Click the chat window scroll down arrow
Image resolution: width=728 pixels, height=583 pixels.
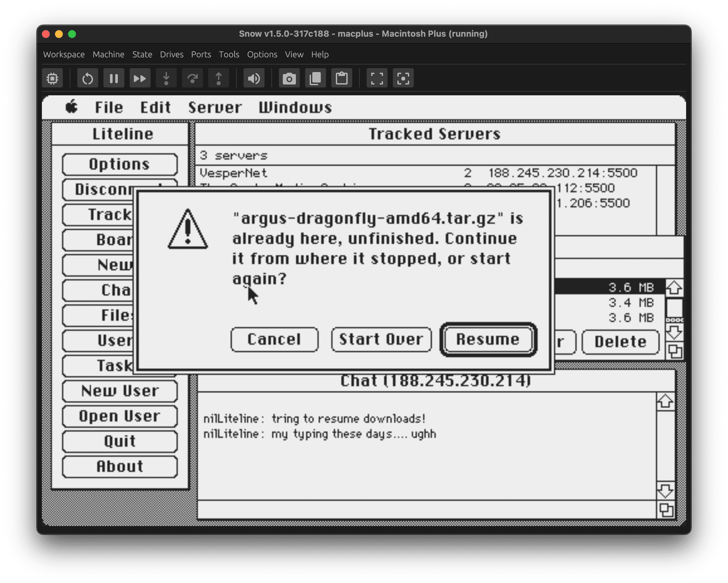(x=665, y=491)
